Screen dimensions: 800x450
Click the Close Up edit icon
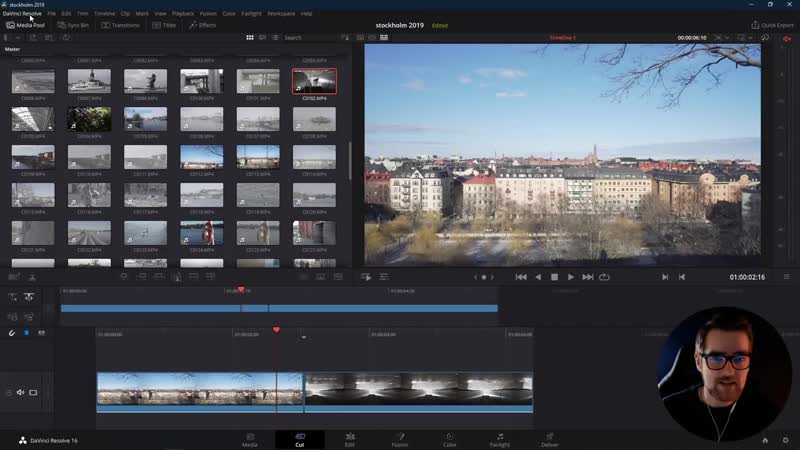coord(177,277)
